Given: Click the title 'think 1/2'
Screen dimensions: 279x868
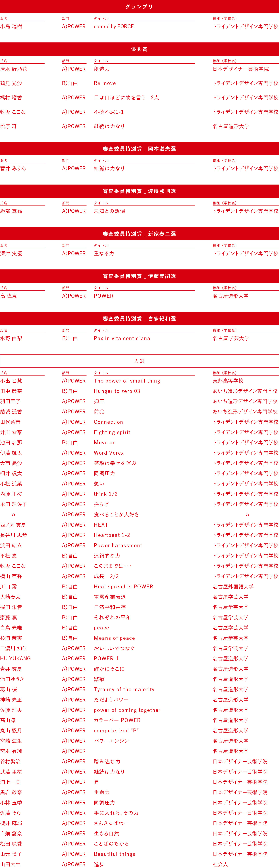Looking at the screenshot, I should pyautogui.click(x=106, y=494).
